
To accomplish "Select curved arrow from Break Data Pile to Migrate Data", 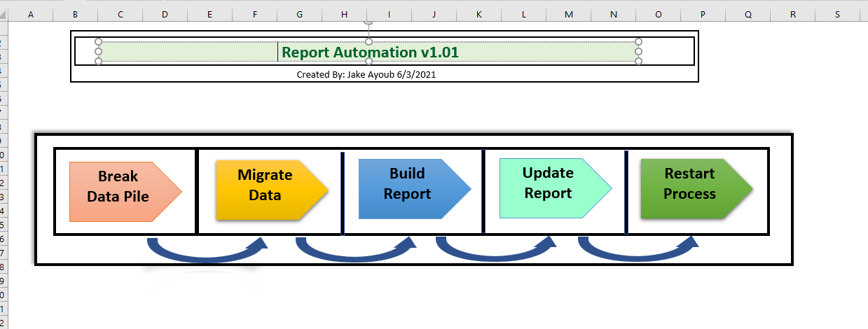I will tap(208, 251).
